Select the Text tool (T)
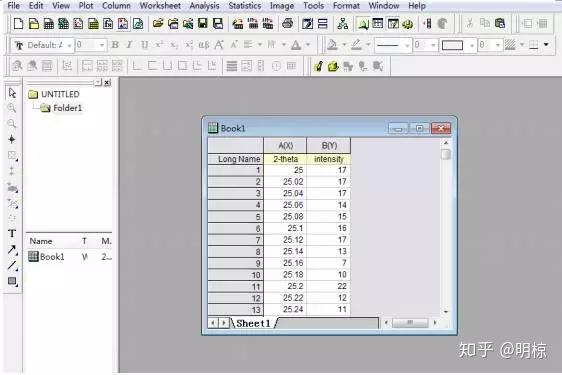Screen dimensions: 562x375 [x=12, y=233]
